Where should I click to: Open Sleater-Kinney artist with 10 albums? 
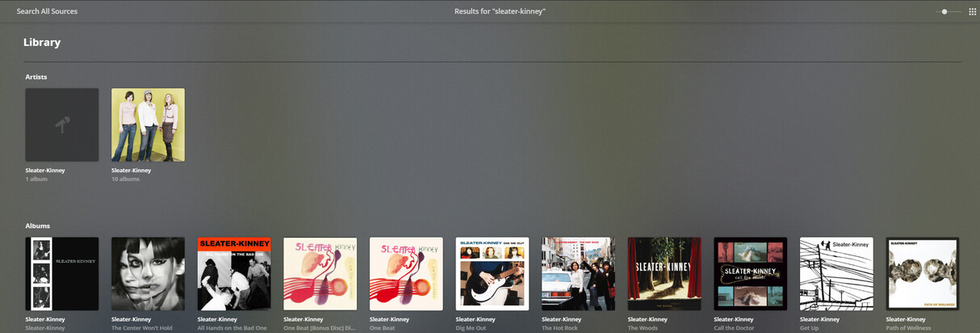132,171
